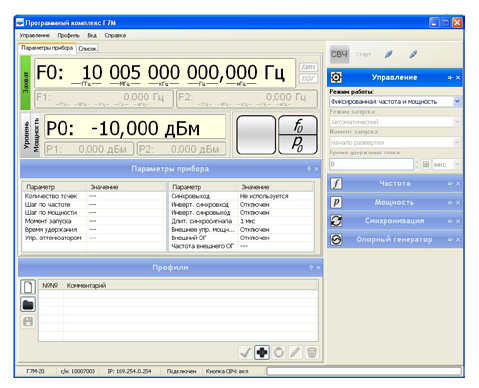Click the second pen icon beside Старт

[413, 54]
